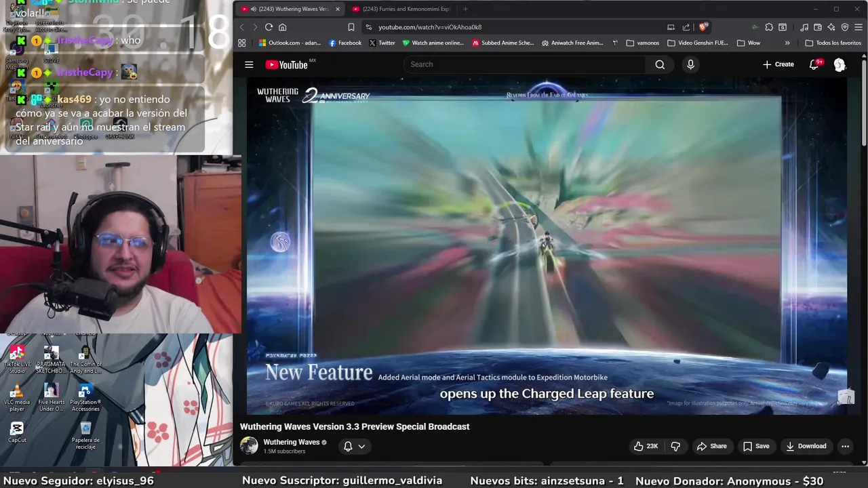Click the YouTube search input field
Screen dimensions: 868x488
pyautogui.click(x=524, y=64)
